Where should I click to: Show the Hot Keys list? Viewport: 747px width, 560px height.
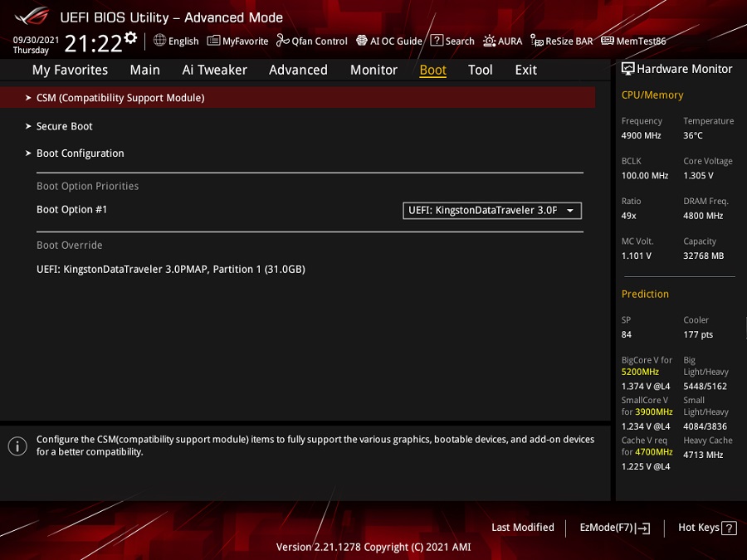pyautogui.click(x=707, y=528)
